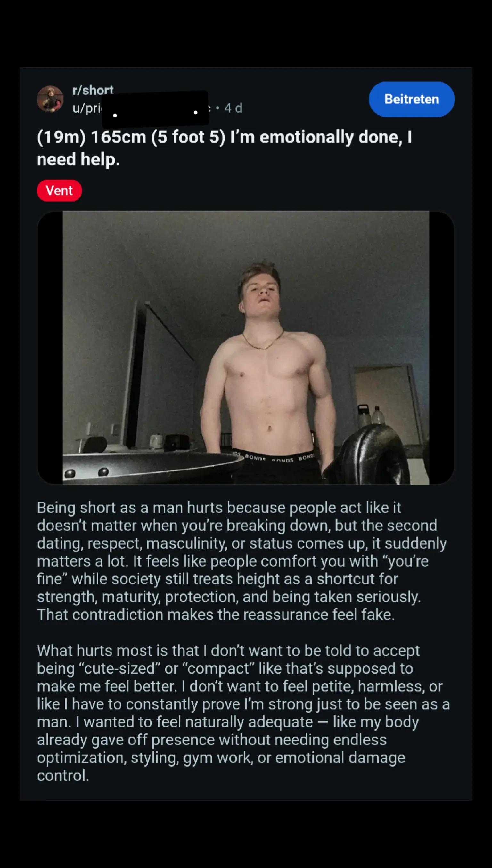The image size is (492, 868).
Task: Select the paragraph starting What hurts most
Action: point(243,713)
